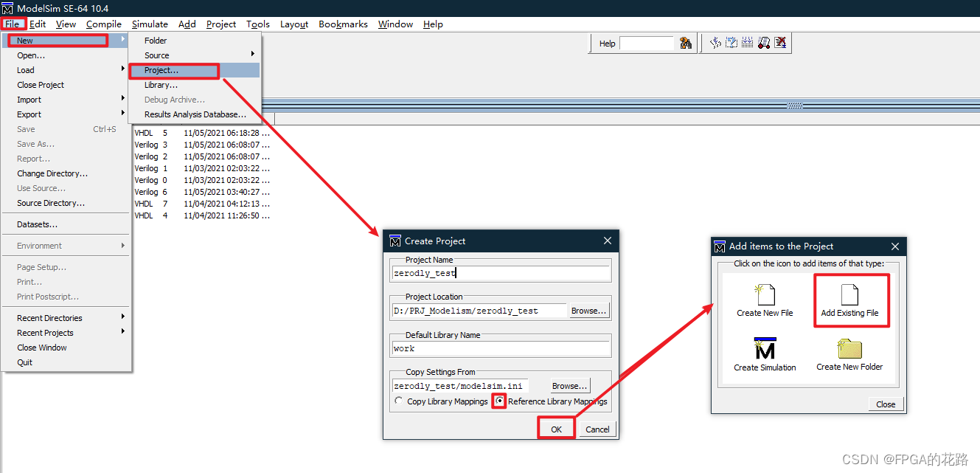Click the Project Name input field
Screen dimensions: 980x473
[x=501, y=273]
